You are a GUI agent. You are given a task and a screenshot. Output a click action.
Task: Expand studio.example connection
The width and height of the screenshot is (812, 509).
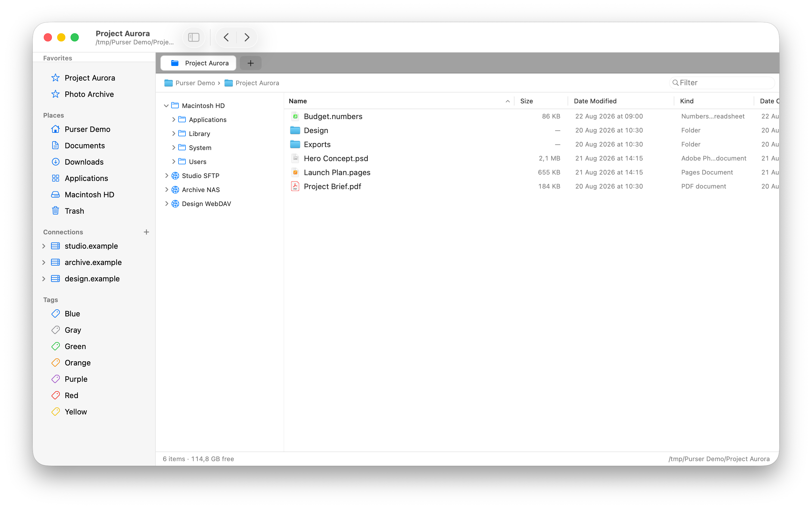44,246
